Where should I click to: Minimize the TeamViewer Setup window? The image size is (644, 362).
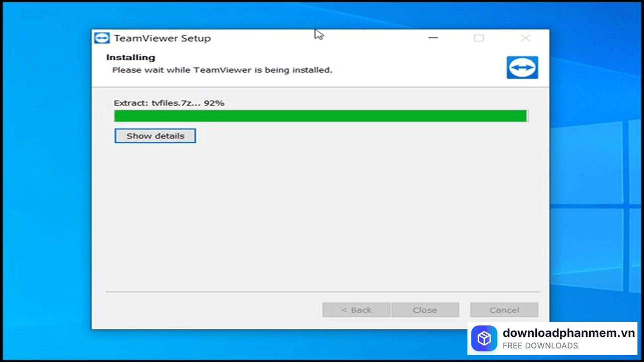433,38
